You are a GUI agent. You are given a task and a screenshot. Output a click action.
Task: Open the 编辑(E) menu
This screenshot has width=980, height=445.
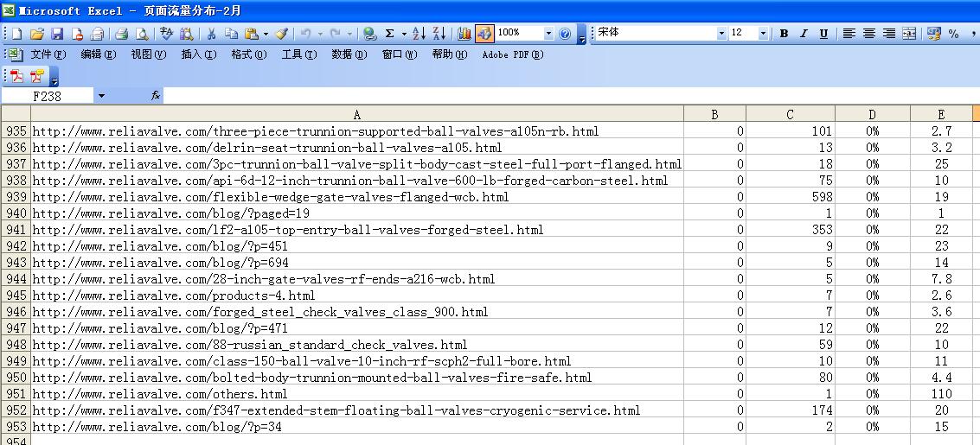(98, 54)
